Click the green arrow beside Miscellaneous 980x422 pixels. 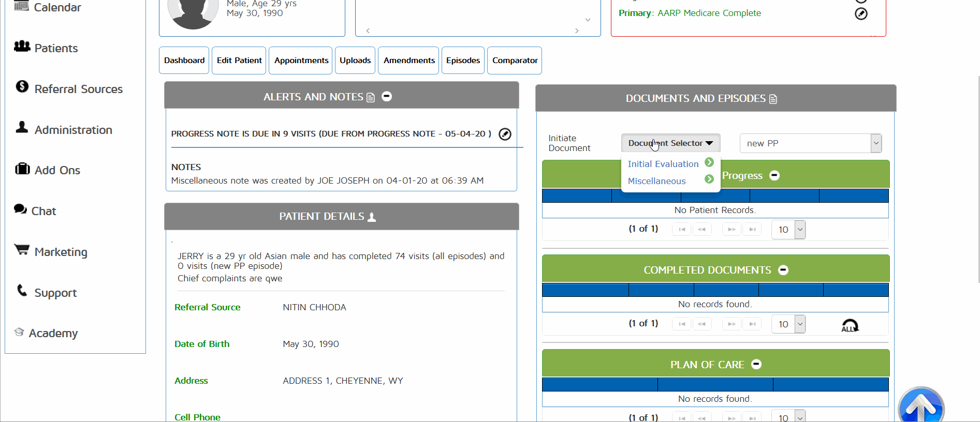click(709, 179)
